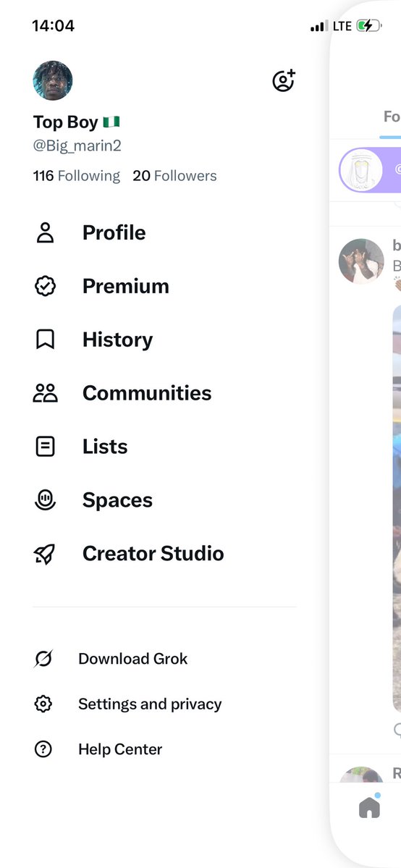View the 20 Followers list
Image resolution: width=401 pixels, height=868 pixels.
[174, 176]
